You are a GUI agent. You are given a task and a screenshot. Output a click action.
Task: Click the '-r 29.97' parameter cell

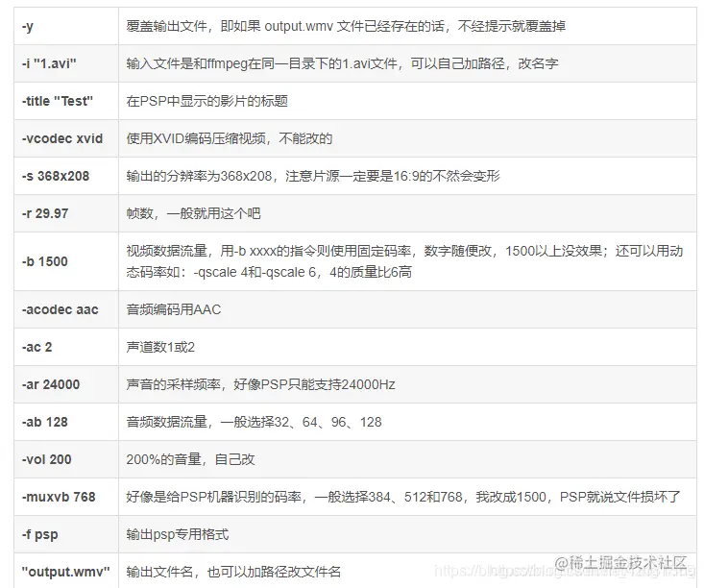coord(66,213)
